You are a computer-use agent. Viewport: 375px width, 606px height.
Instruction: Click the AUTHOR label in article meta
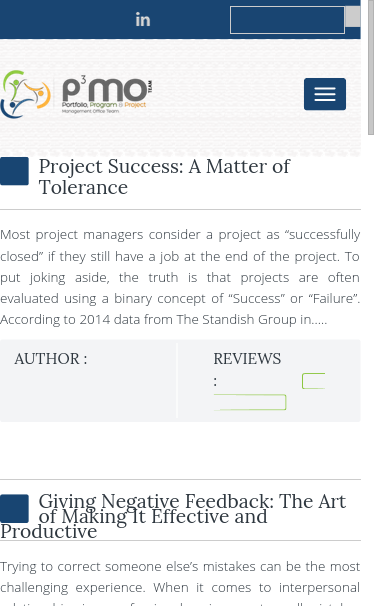51,359
